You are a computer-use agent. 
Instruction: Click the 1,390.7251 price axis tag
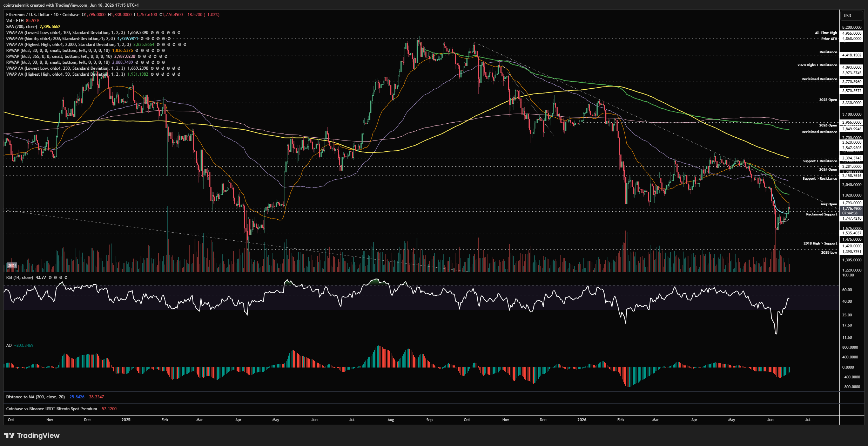coord(852,252)
